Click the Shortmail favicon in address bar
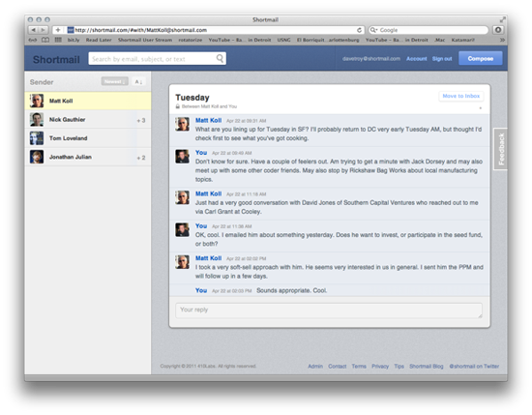Viewport: 532px width, 415px height. point(71,30)
